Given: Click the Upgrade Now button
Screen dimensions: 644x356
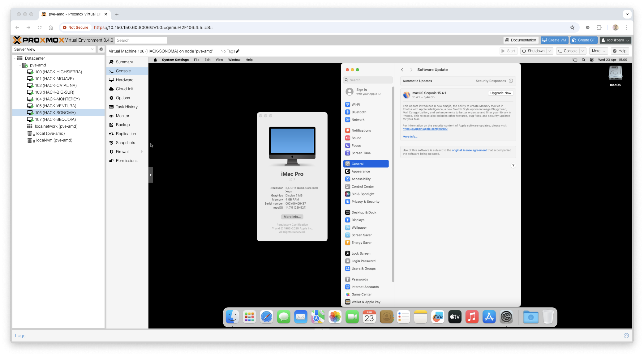Looking at the screenshot, I should tap(500, 93).
